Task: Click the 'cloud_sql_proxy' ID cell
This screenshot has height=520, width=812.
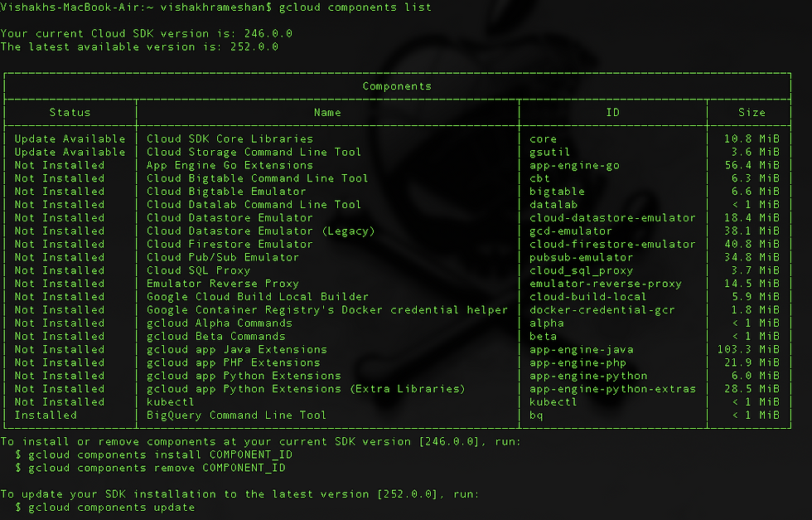Action: [x=581, y=270]
